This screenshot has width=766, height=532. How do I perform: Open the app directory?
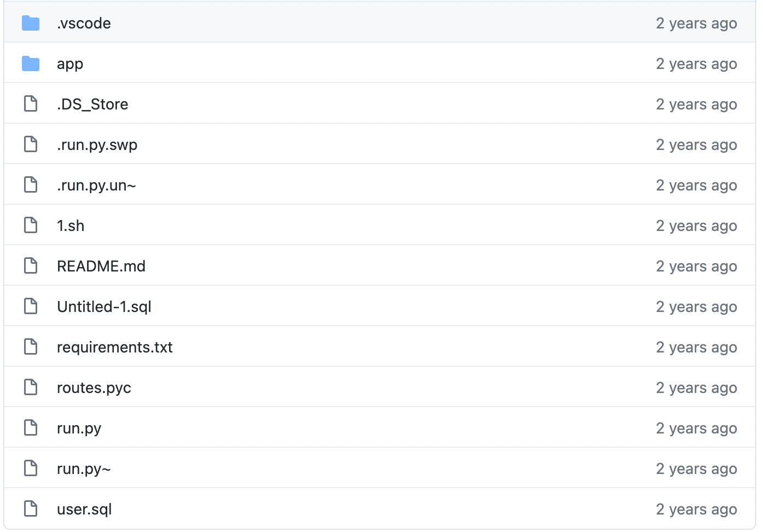coord(70,63)
